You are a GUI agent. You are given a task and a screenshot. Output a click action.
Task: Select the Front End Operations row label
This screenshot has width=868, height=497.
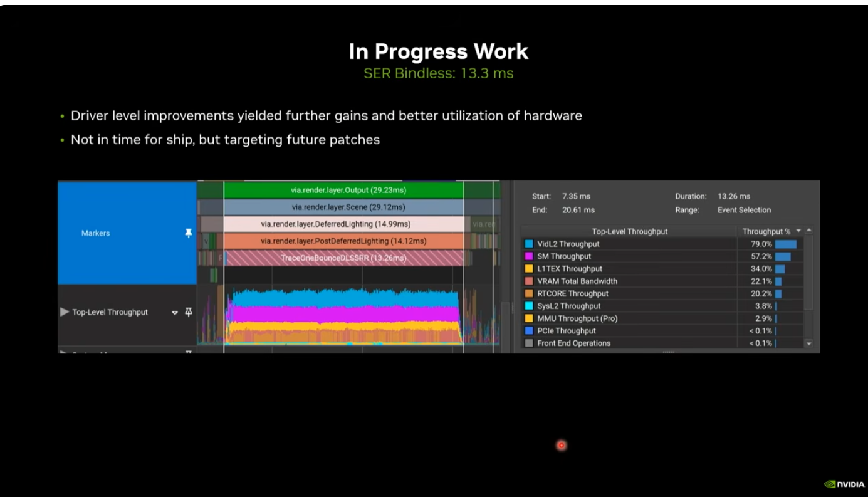tap(574, 343)
